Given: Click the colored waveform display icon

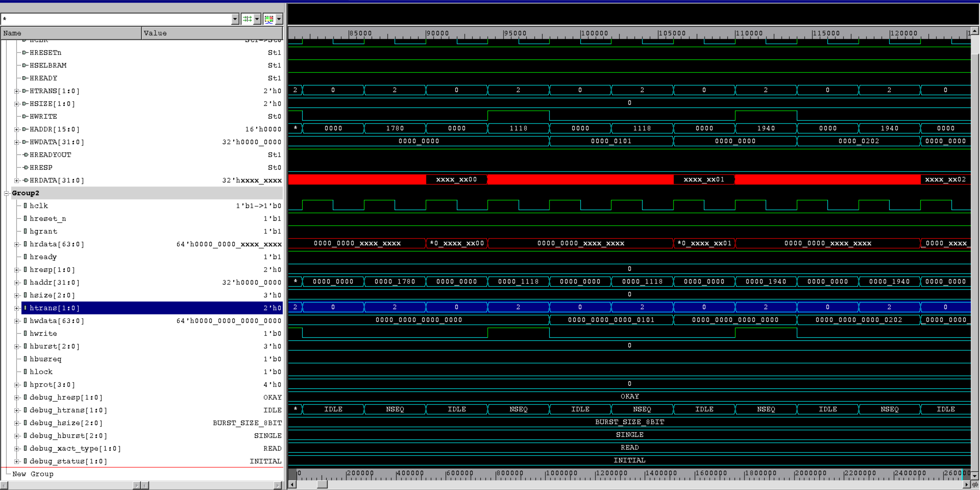Looking at the screenshot, I should tap(269, 19).
